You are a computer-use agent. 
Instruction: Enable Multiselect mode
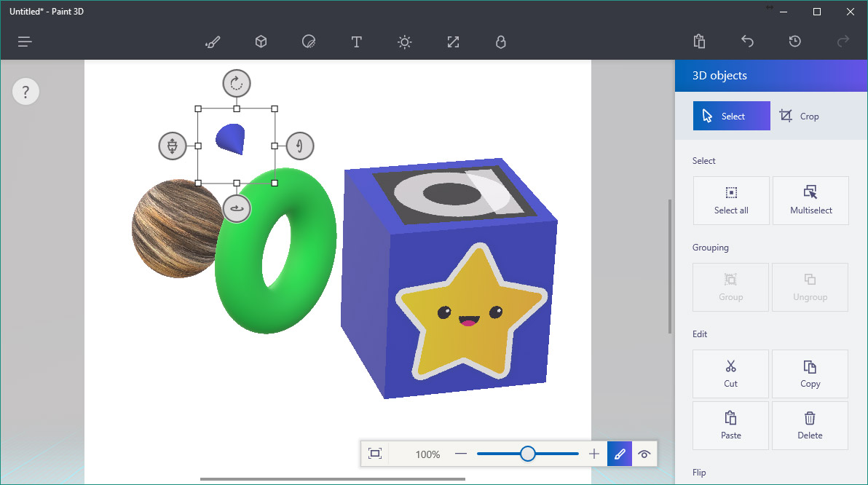pos(810,200)
